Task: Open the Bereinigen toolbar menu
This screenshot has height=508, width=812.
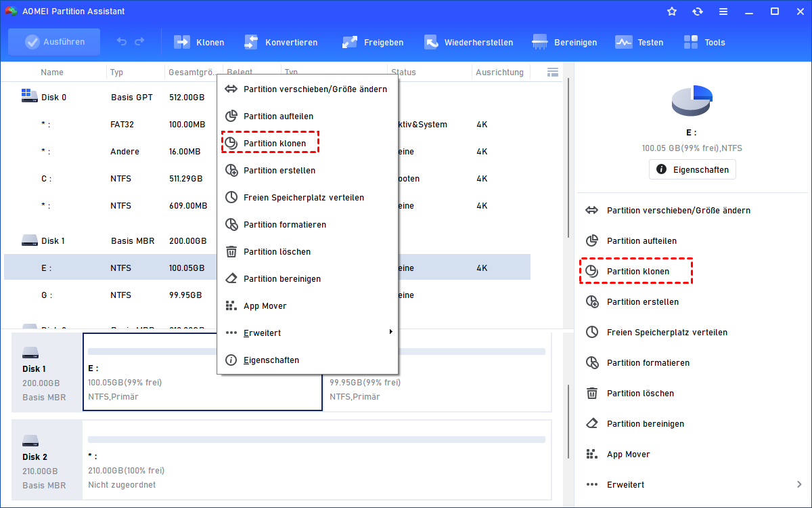Action: click(564, 42)
